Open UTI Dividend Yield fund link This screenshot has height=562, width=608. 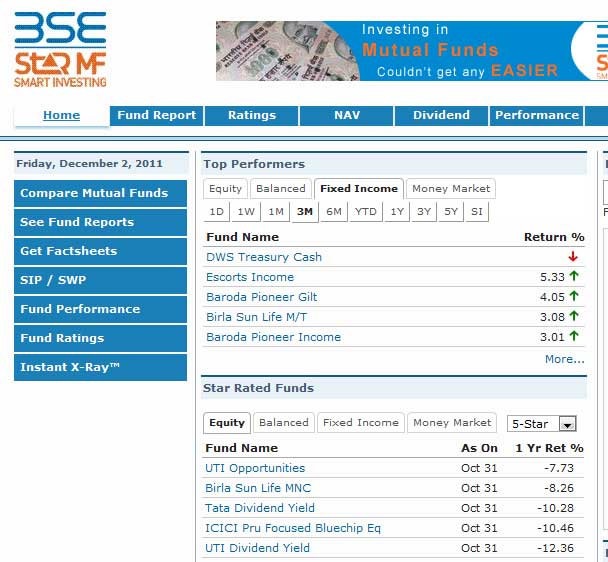[257, 548]
